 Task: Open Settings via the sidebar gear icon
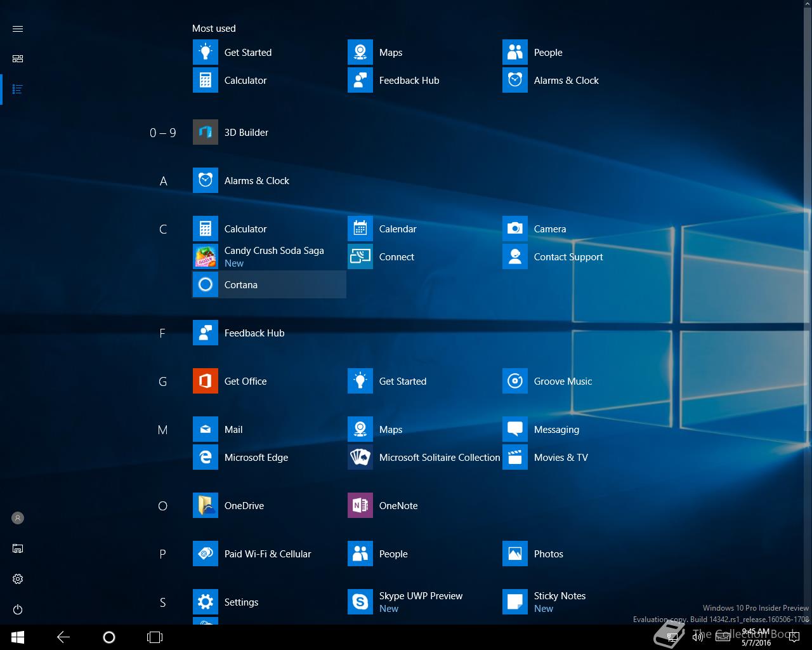[18, 579]
